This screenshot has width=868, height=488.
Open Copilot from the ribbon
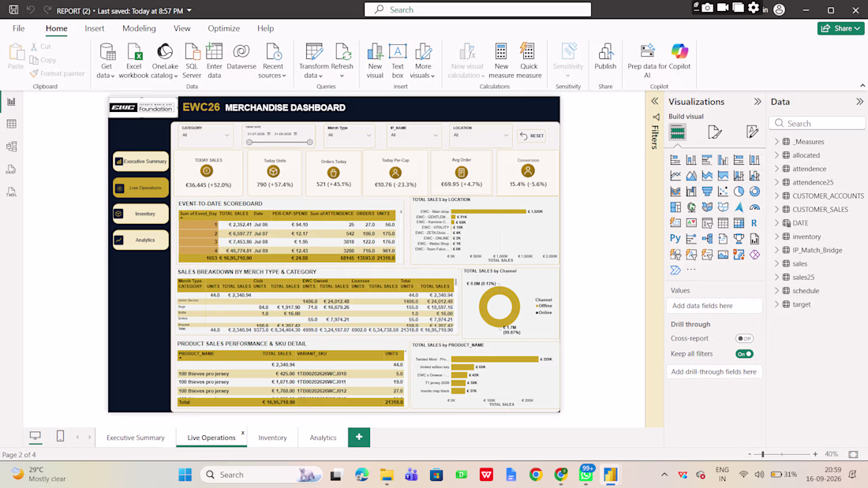tap(679, 57)
